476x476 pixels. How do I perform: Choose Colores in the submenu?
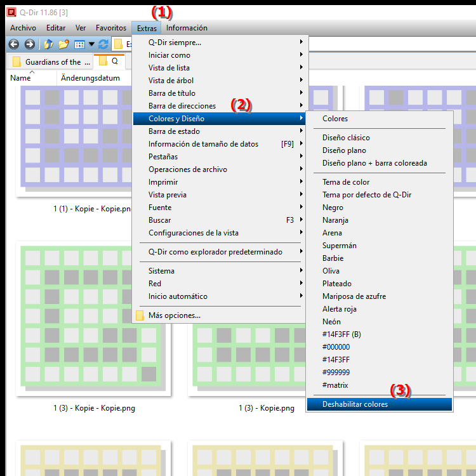380,119
